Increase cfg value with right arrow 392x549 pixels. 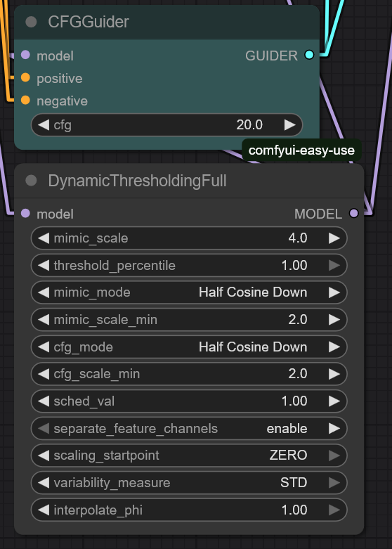[x=290, y=125]
